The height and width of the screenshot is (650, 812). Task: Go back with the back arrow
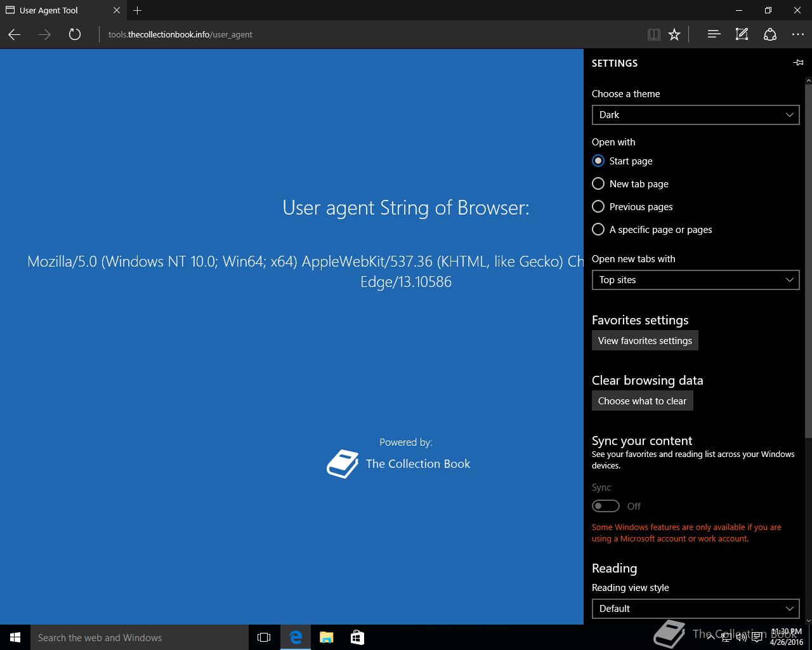coord(15,34)
